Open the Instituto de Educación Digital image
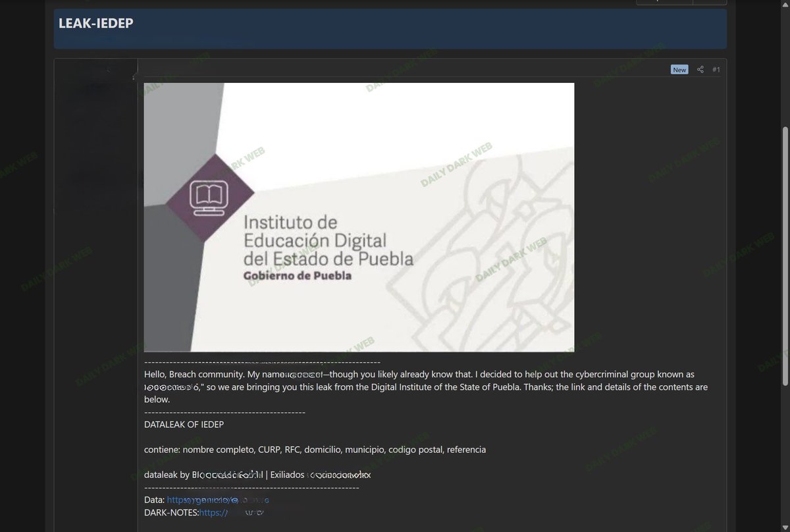Image resolution: width=790 pixels, height=532 pixels. pyautogui.click(x=359, y=217)
